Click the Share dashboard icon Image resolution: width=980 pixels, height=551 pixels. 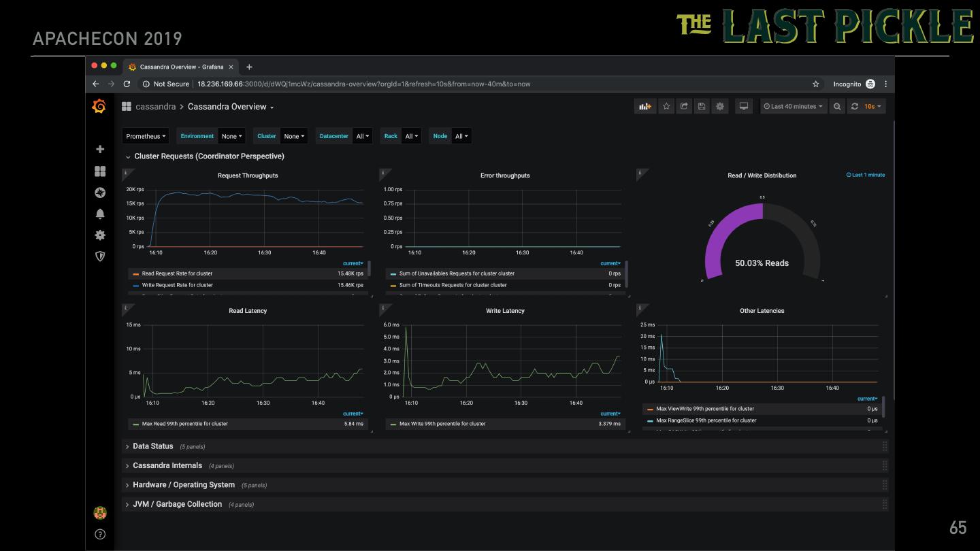pyautogui.click(x=684, y=106)
